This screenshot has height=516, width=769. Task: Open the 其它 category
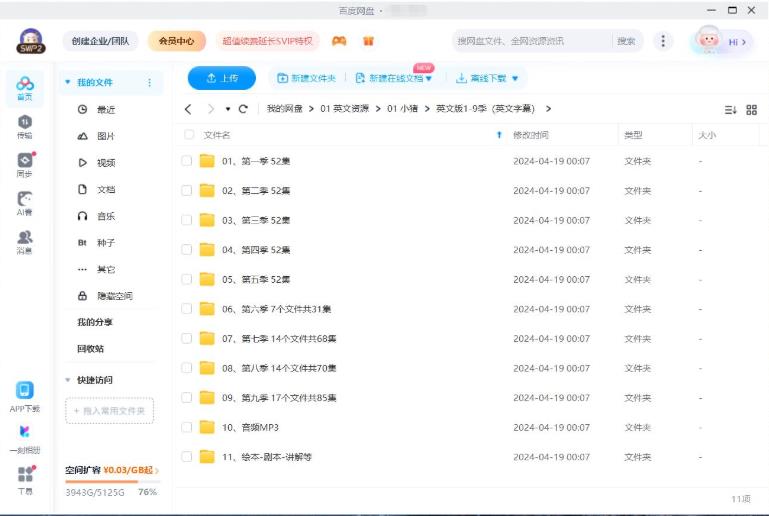[x=96, y=269]
